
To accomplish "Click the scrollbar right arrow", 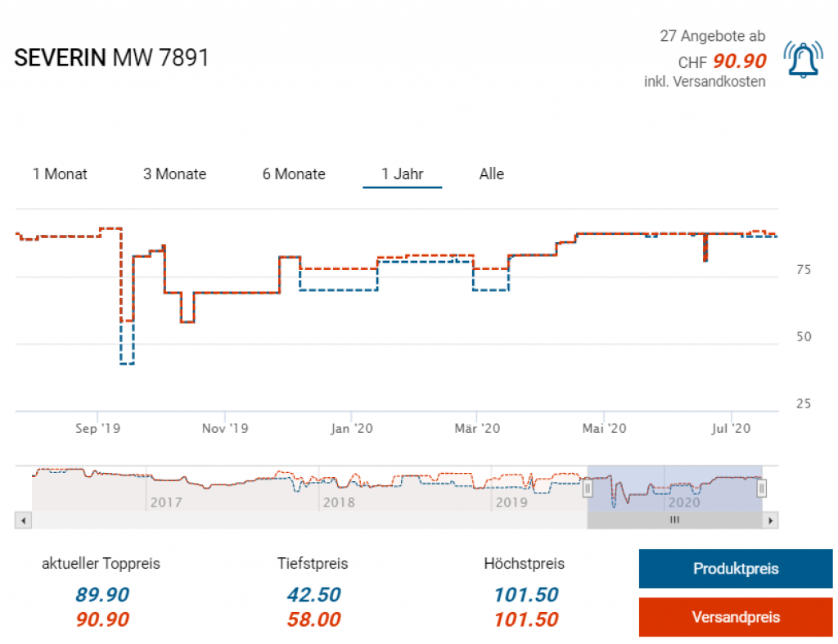I will pos(770,520).
